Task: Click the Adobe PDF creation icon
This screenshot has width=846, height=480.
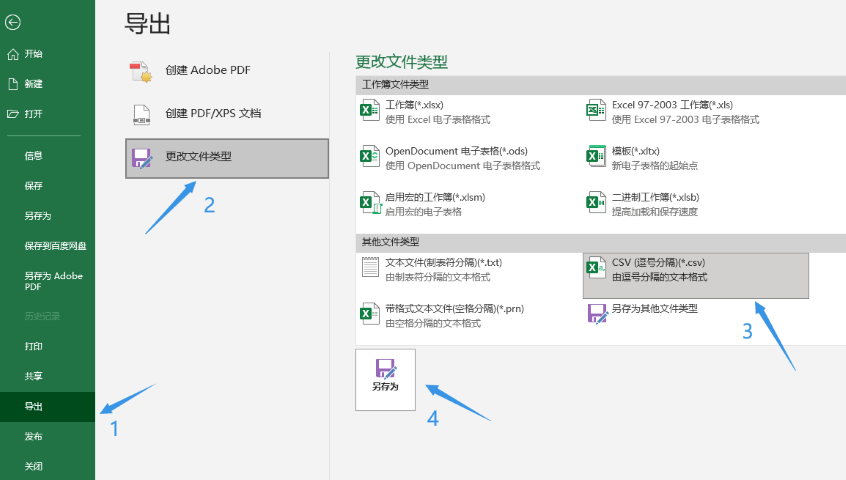Action: [141, 72]
